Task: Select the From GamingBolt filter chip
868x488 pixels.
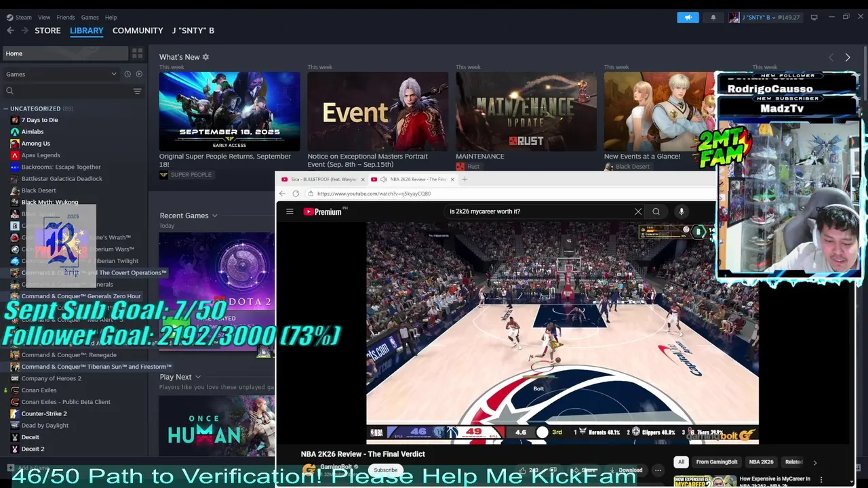Action: pos(717,462)
